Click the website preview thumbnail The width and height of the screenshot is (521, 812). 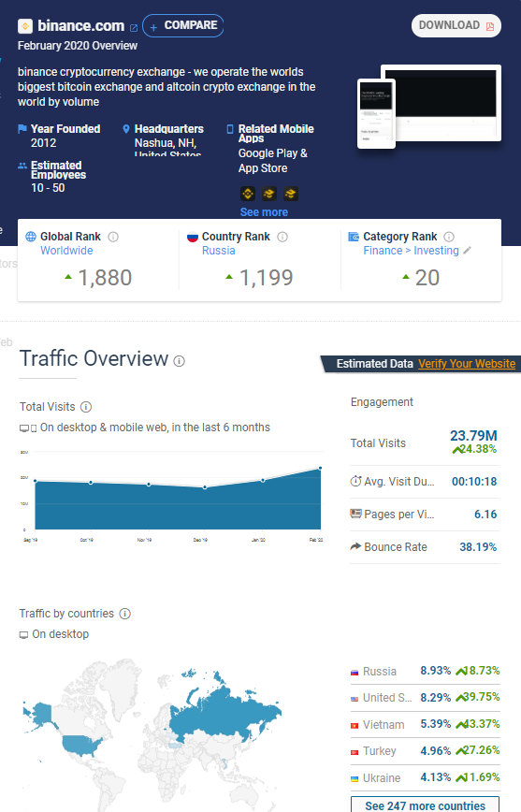click(429, 106)
